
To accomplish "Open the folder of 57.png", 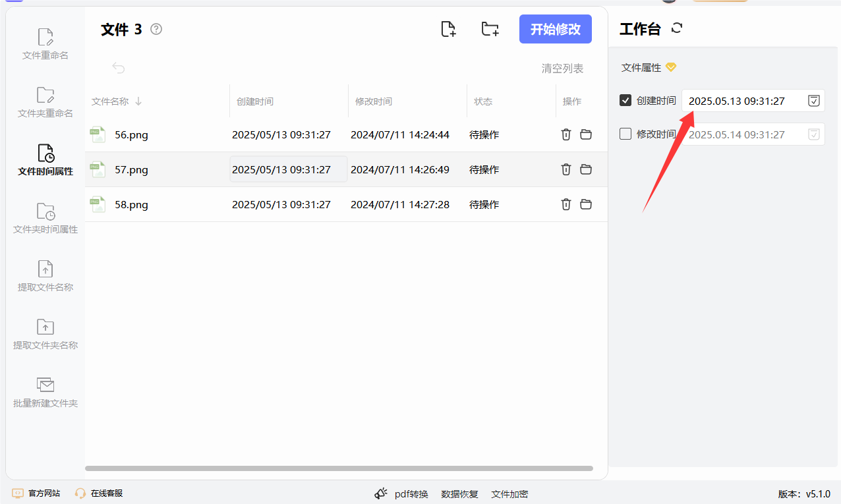I will point(586,169).
